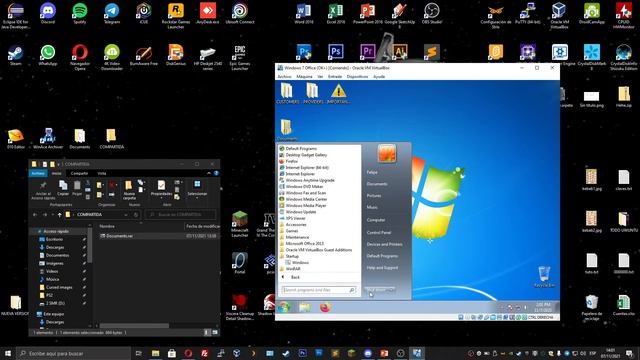Select the PowerPoint 2016 desktop icon
This screenshot has height=360, width=640.
pos(368,13)
